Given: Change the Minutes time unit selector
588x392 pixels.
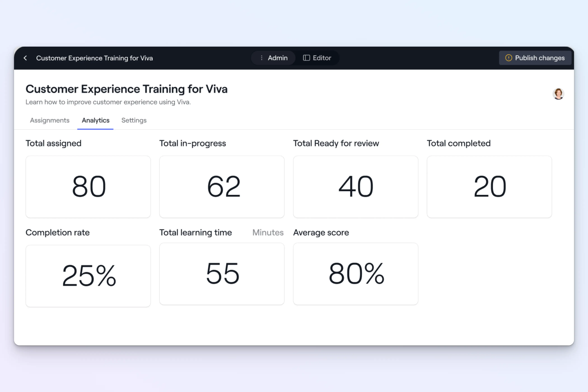Looking at the screenshot, I should point(268,233).
